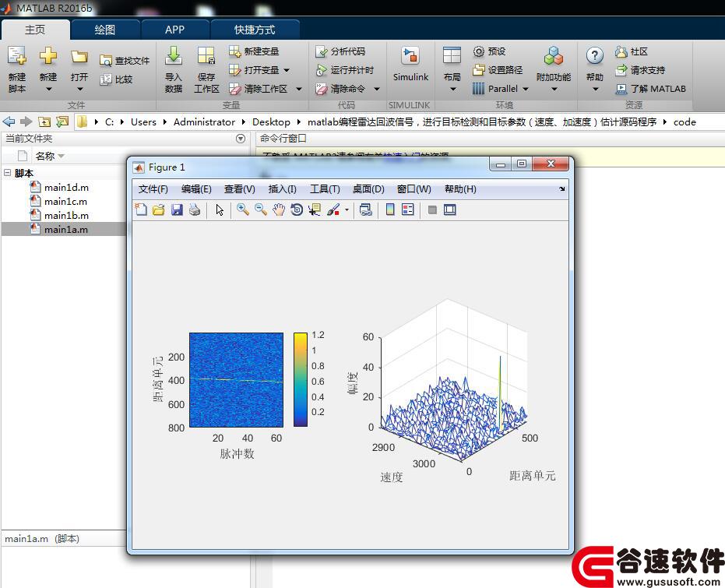Toggle the Insert Legend button
725x588 pixels.
(x=408, y=209)
